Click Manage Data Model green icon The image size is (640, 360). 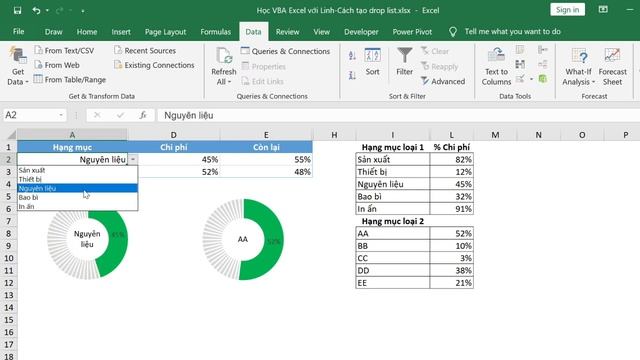click(x=542, y=78)
